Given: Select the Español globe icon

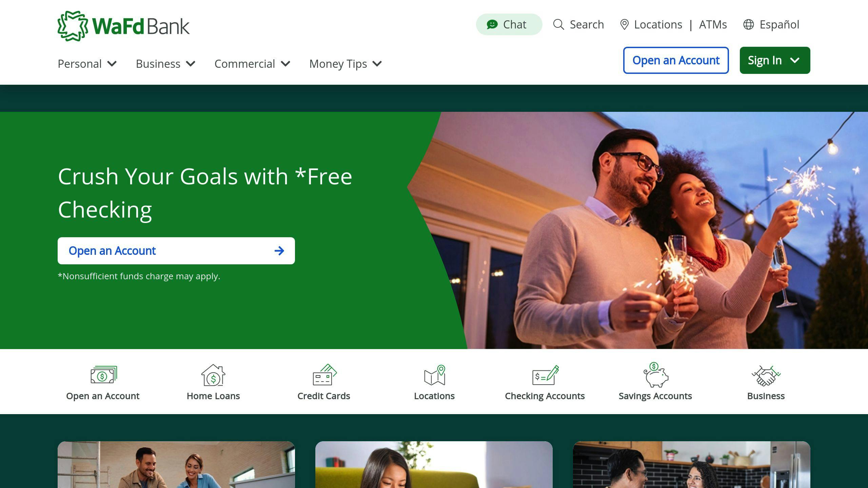Looking at the screenshot, I should [x=748, y=24].
